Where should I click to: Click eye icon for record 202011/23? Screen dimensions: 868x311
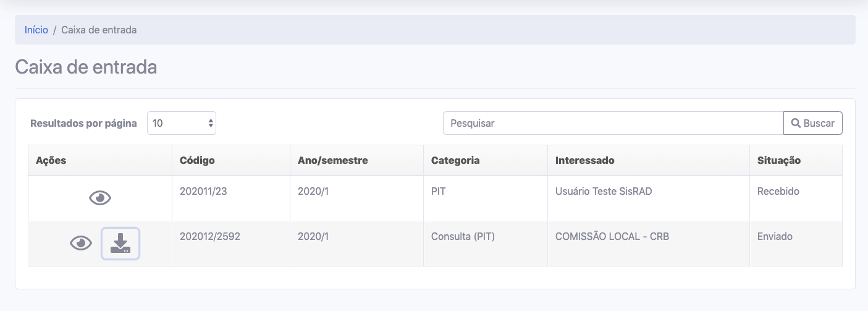tap(100, 198)
